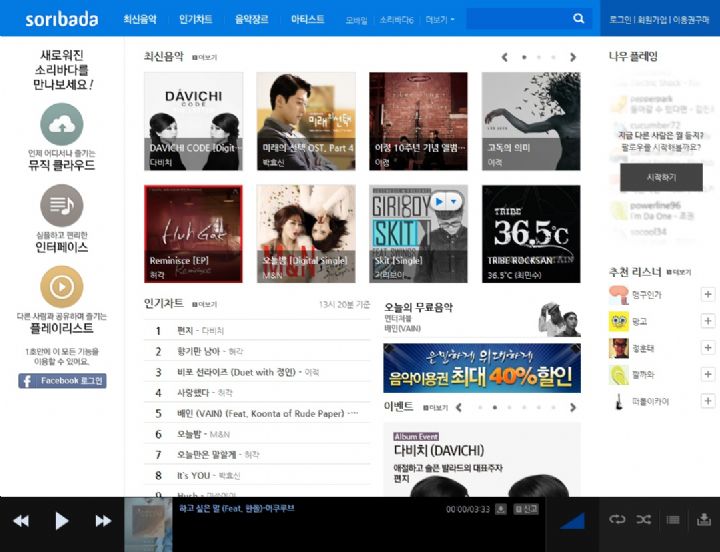Open the 음악장르 nav menu

pyautogui.click(x=252, y=19)
